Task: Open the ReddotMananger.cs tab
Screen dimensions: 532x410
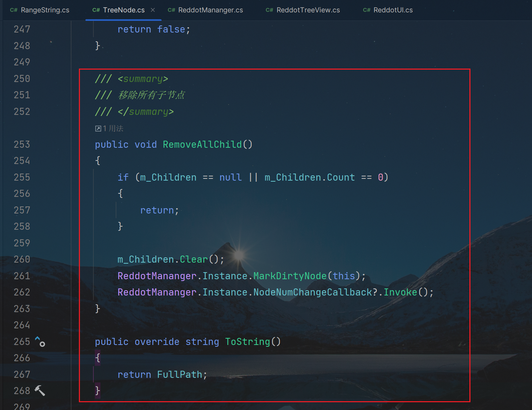Action: [x=205, y=10]
